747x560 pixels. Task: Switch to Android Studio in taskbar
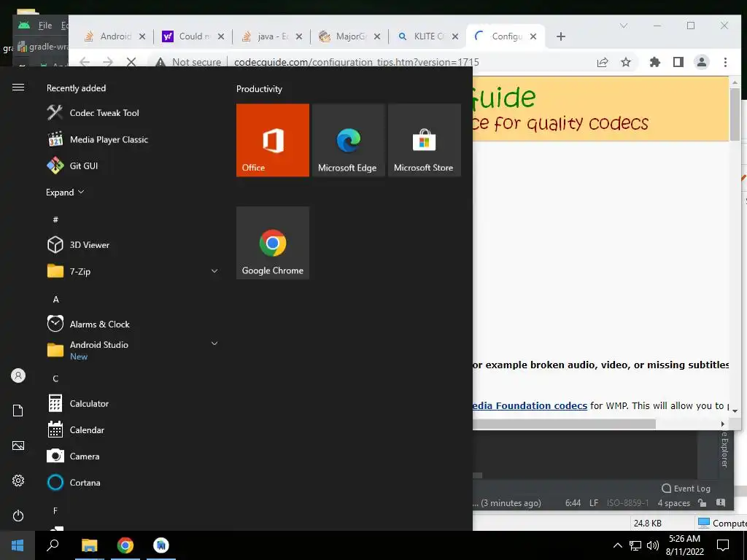coord(161,545)
